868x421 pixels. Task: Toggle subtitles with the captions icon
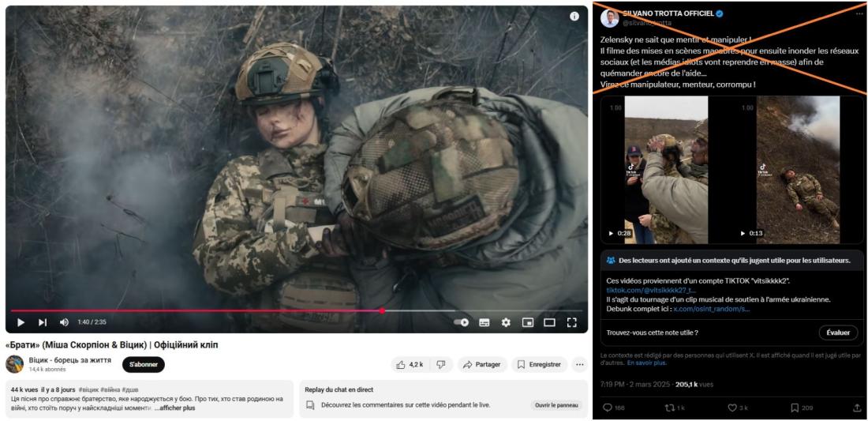coord(485,322)
